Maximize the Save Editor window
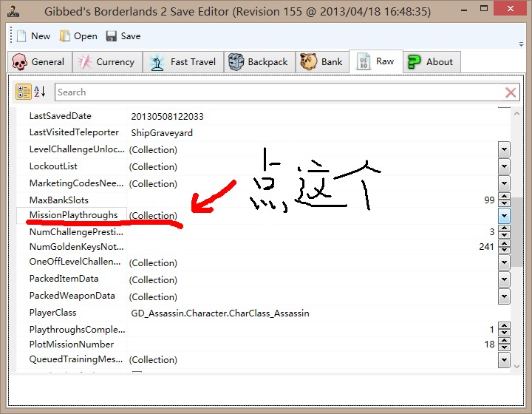The height and width of the screenshot is (414, 532). tap(484, 9)
